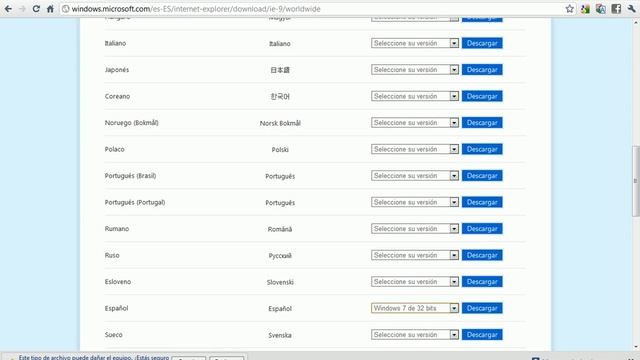Select the Ruso language name text
640x360 pixels.
click(112, 255)
